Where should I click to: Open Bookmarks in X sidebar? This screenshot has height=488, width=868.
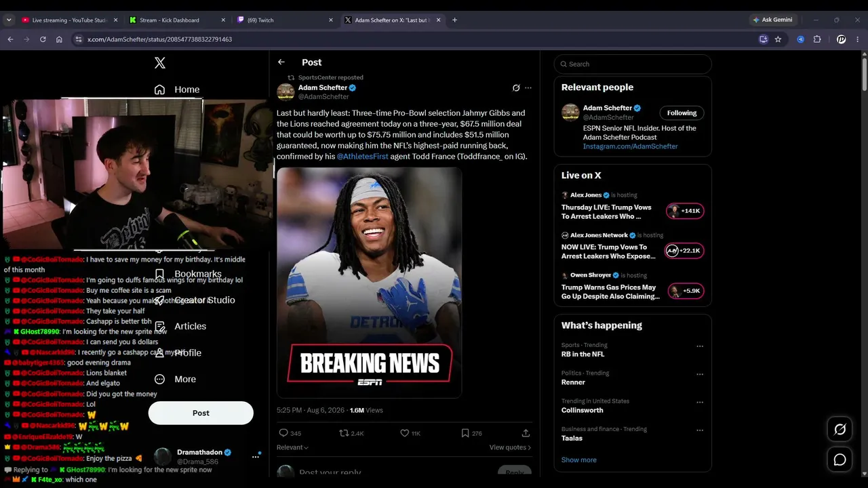(189, 274)
